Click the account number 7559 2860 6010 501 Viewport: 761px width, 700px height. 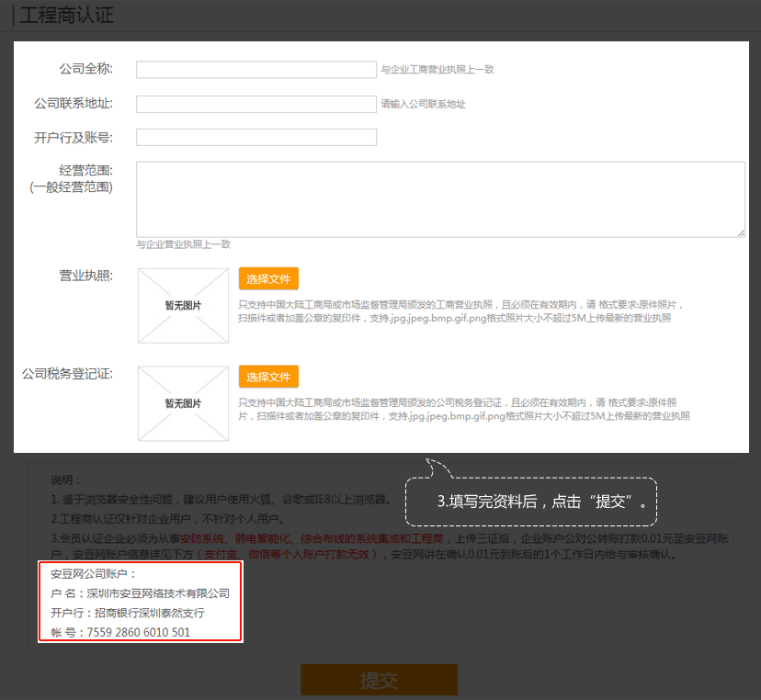pyautogui.click(x=139, y=632)
